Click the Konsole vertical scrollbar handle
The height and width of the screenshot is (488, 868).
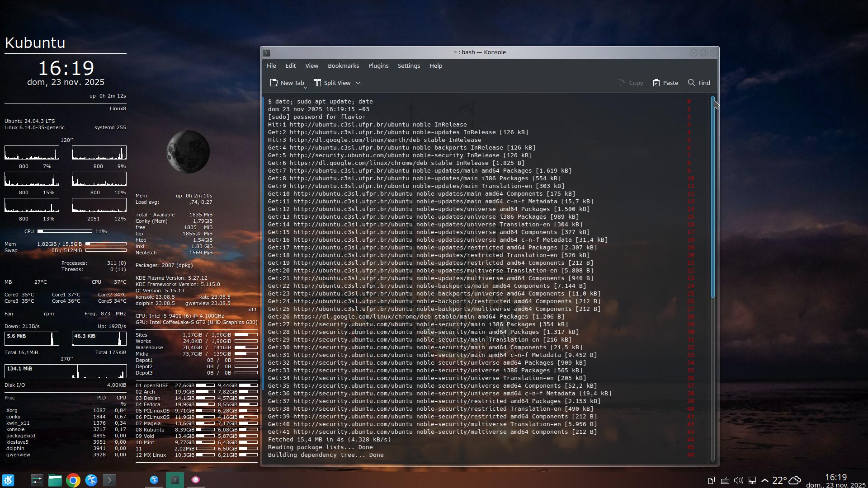(x=713, y=197)
